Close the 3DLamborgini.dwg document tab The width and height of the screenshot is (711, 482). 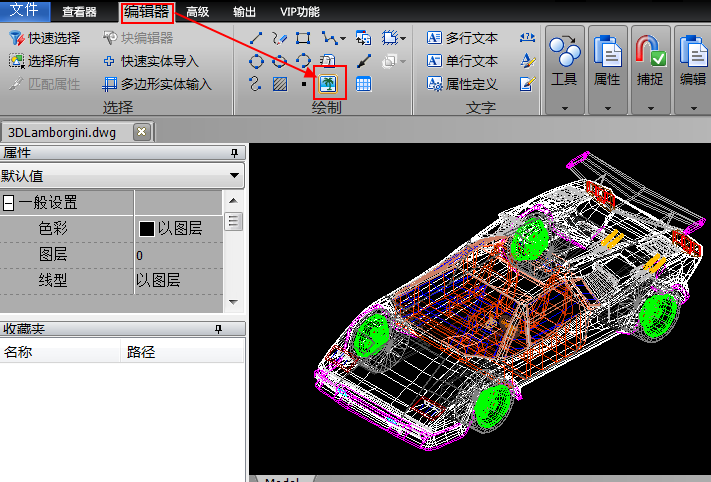click(141, 132)
